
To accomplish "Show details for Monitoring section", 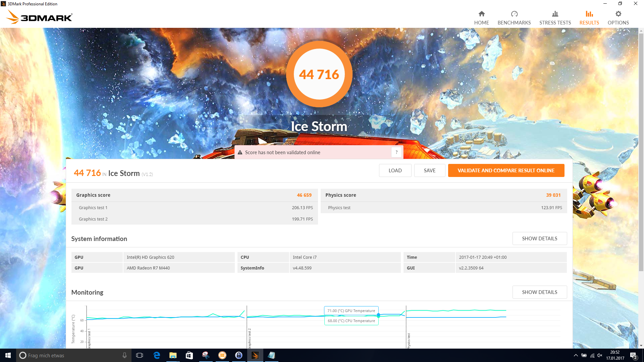I will 539,292.
